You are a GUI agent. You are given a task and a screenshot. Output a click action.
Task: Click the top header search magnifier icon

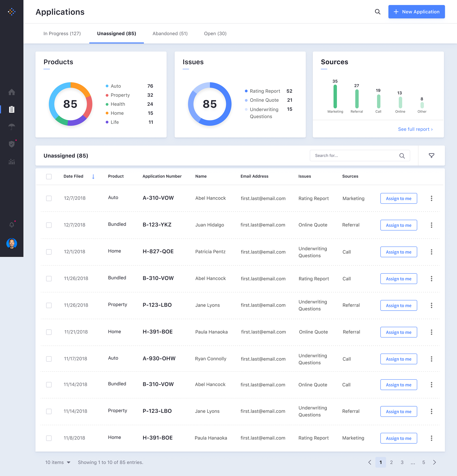(x=377, y=12)
